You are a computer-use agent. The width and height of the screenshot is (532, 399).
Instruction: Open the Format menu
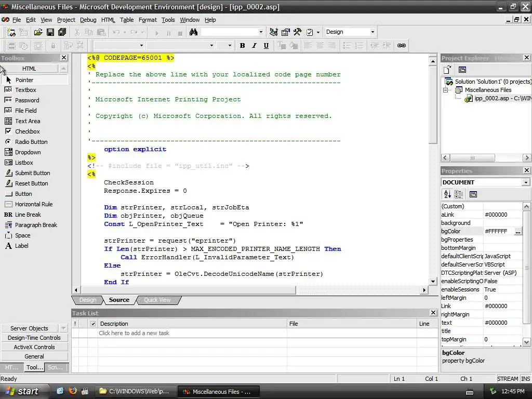(148, 20)
